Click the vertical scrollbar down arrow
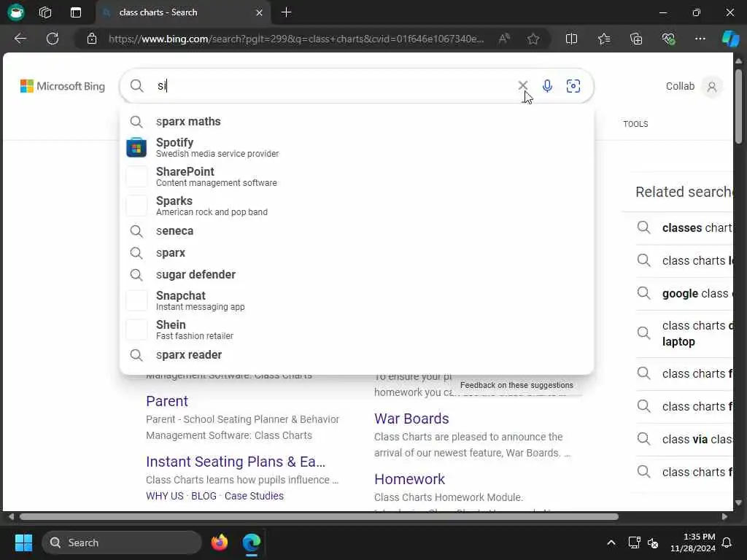 point(738,502)
